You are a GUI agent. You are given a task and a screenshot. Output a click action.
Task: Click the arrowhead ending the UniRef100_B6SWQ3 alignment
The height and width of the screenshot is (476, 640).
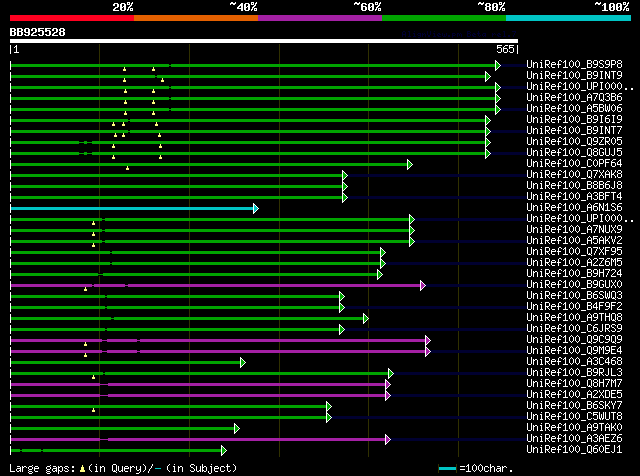tap(342, 297)
